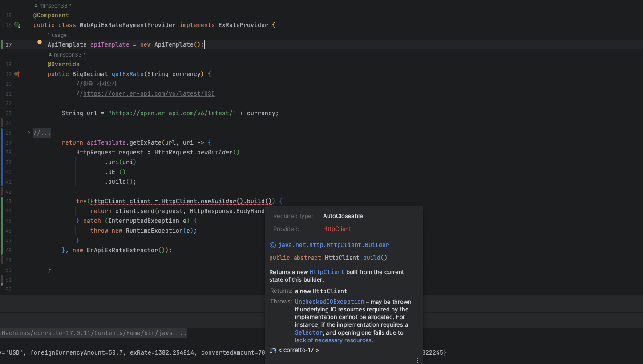Screen dimensions: 643x364
Task: Click 'AutoCloseable' next to Required type
Action: [x=343, y=216]
